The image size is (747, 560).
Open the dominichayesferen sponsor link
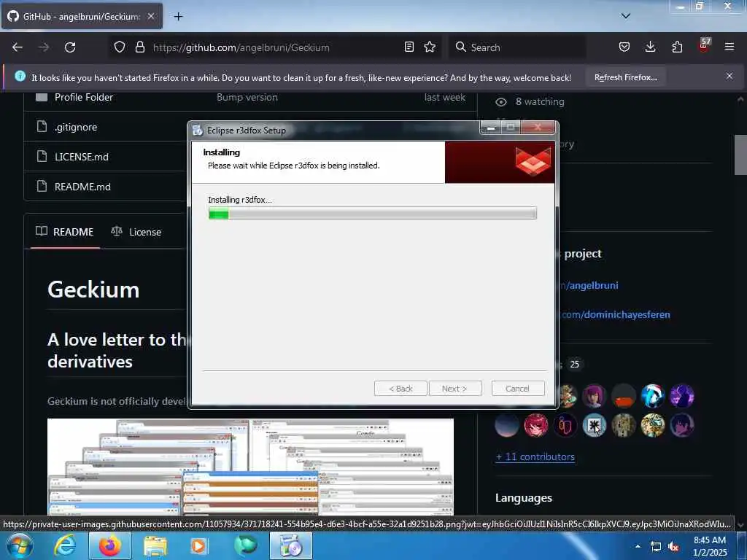click(615, 315)
